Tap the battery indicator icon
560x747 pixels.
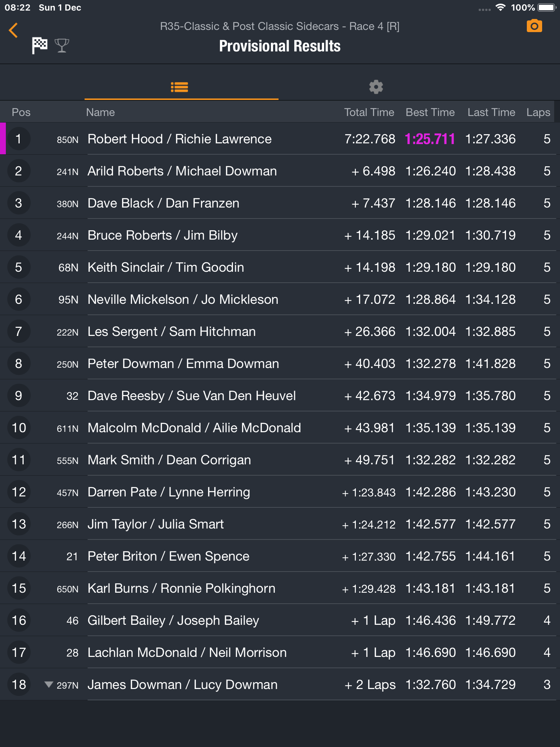(546, 8)
